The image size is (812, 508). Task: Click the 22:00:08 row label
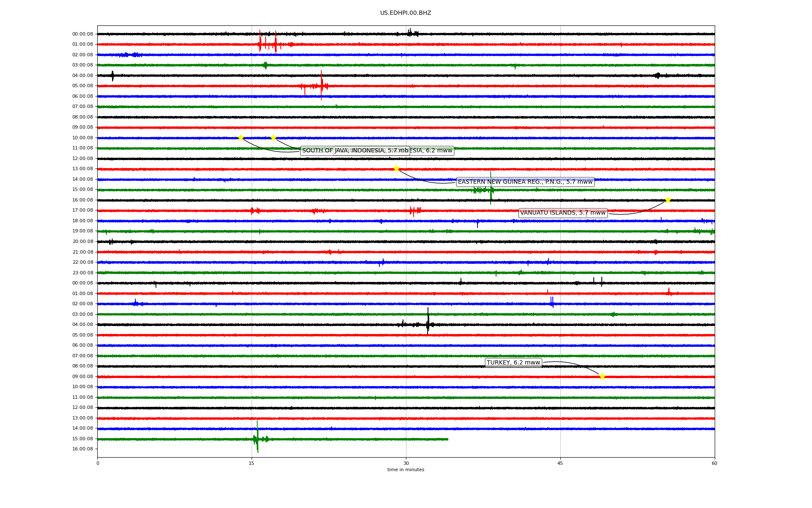[82, 262]
